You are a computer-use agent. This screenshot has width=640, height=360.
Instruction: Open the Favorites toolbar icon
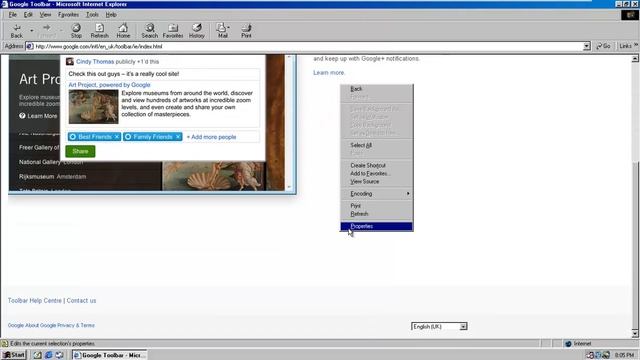173,31
